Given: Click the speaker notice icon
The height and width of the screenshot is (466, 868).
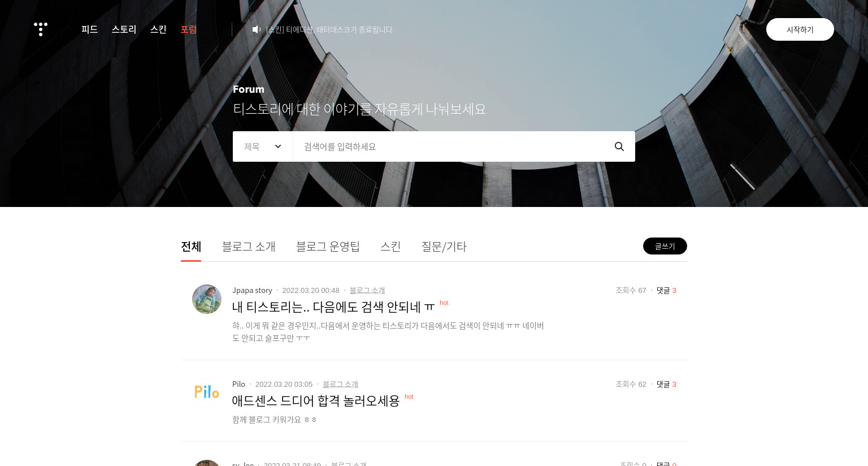Looking at the screenshot, I should [x=257, y=29].
